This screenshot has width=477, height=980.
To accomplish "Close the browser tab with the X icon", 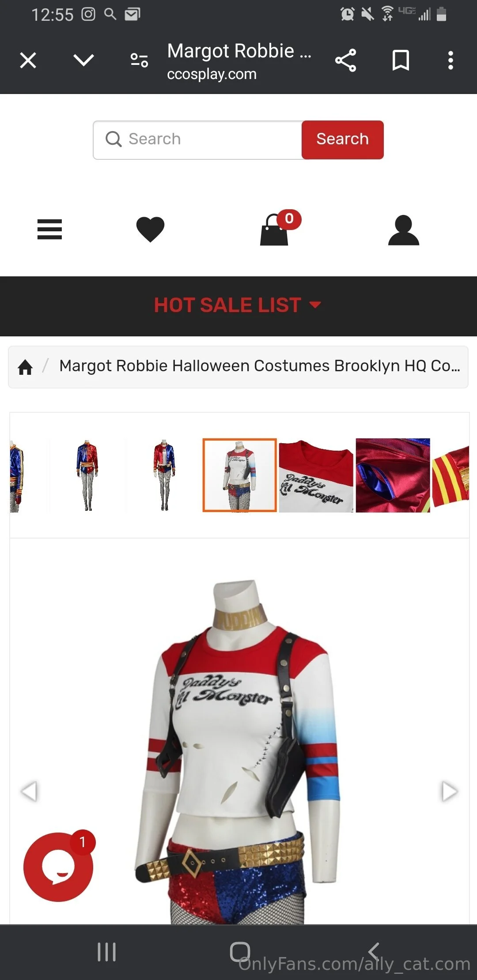I will pos(28,60).
